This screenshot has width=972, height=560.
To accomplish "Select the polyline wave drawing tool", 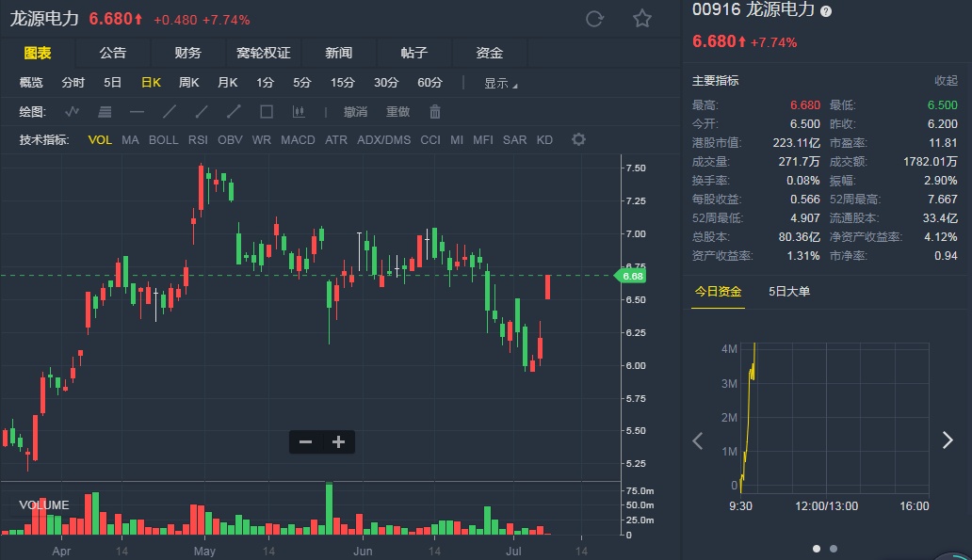I will pyautogui.click(x=73, y=112).
